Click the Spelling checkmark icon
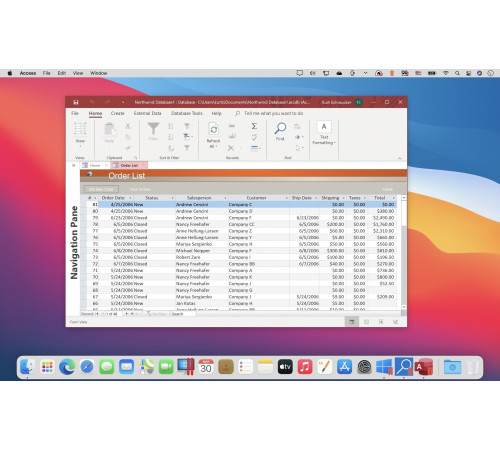 (x=254, y=137)
